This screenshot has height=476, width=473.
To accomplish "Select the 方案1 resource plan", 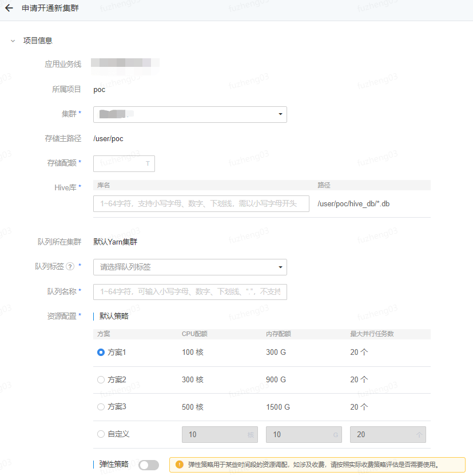I will click(100, 352).
